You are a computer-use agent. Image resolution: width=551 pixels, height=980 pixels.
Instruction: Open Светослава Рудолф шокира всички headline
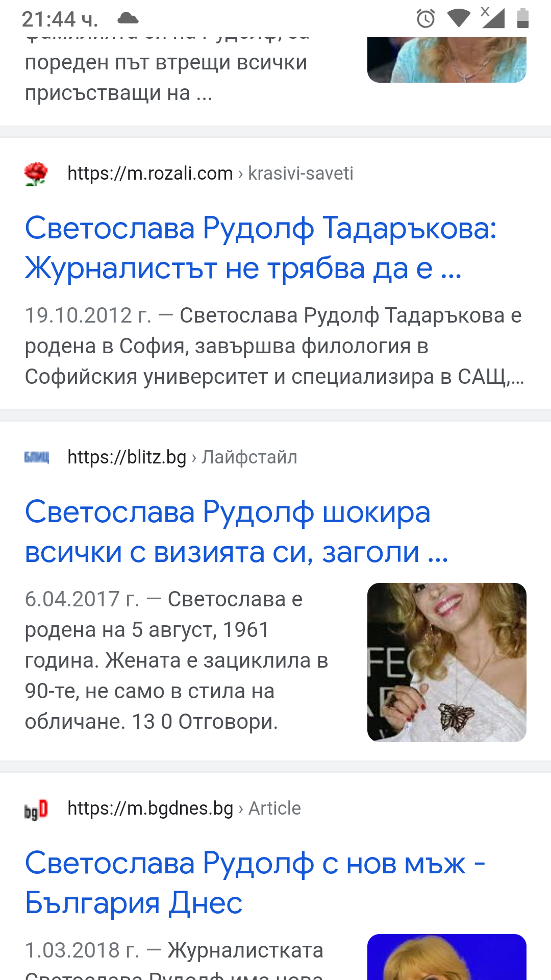[237, 532]
